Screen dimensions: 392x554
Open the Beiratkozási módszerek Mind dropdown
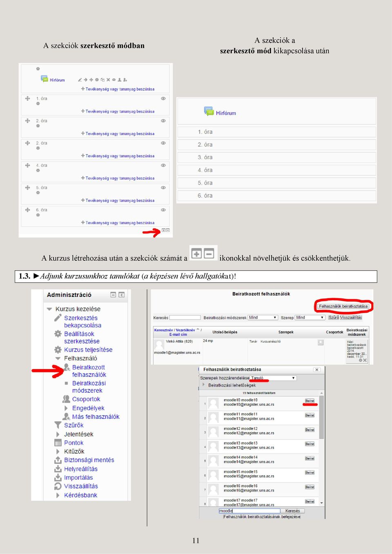pos(263,318)
